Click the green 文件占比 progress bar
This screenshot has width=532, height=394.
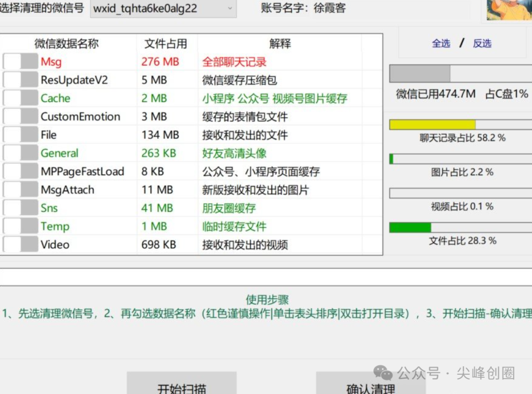pos(461,228)
